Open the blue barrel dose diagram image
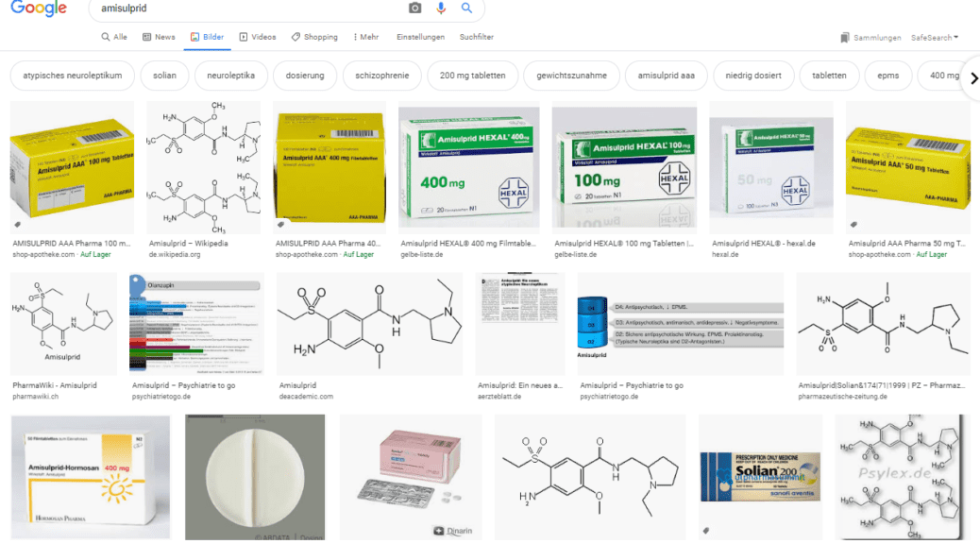 681,324
